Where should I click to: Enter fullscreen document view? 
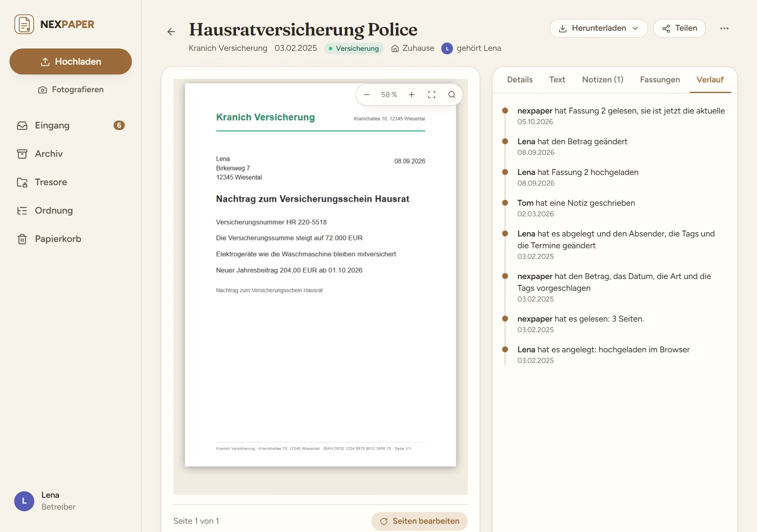(x=432, y=95)
